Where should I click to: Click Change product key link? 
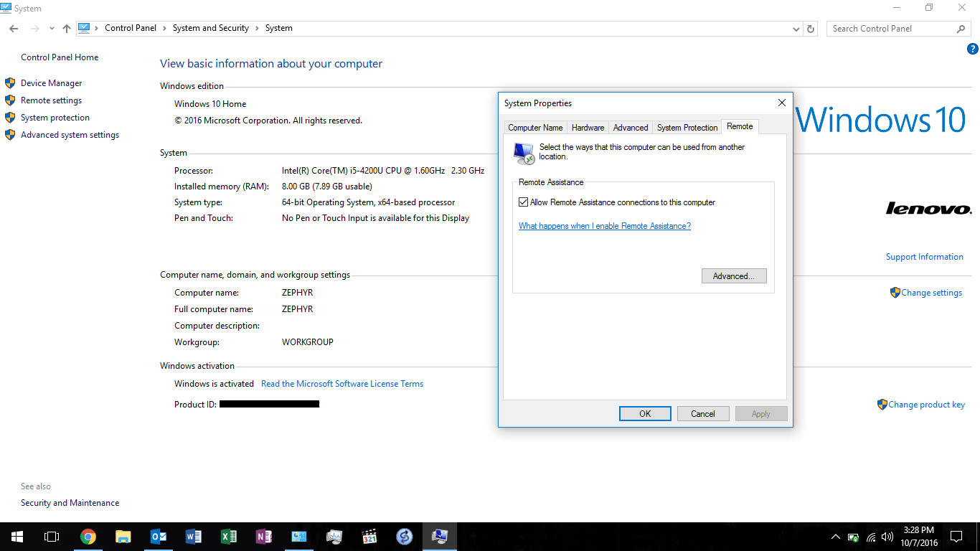pos(926,405)
